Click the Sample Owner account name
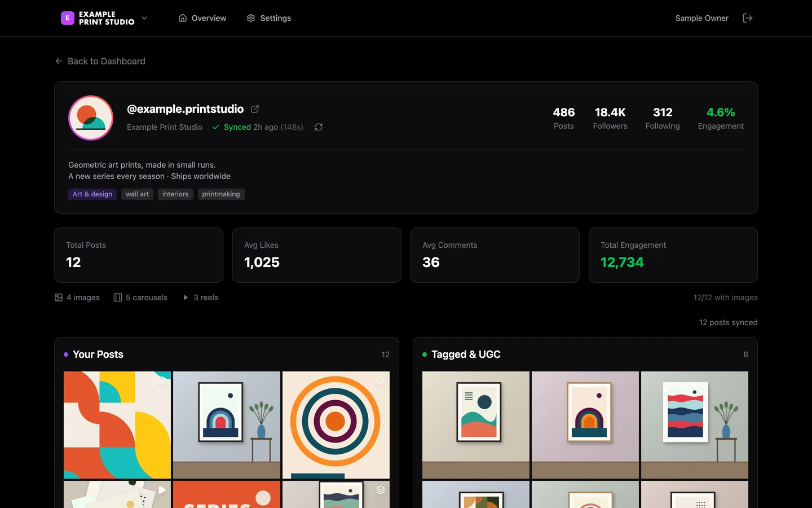Viewport: 812px width, 508px height. click(702, 18)
